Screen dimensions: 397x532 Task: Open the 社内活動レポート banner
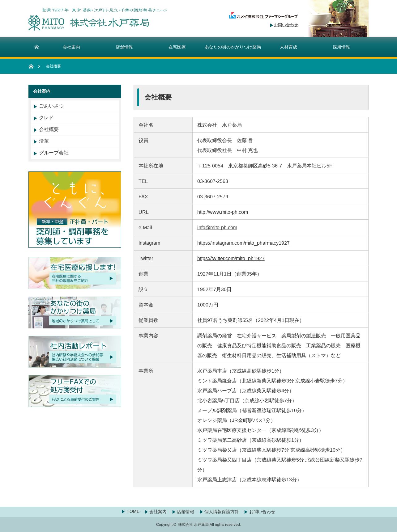tap(75, 352)
